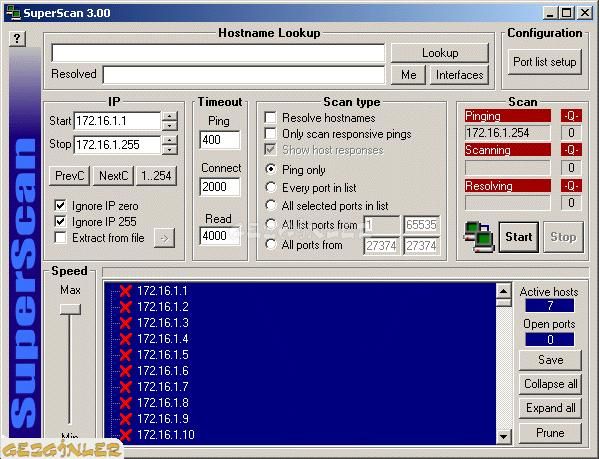Click the -Q- indicator next to Scanning
Image resolution: width=599 pixels, height=459 pixels.
tap(571, 150)
